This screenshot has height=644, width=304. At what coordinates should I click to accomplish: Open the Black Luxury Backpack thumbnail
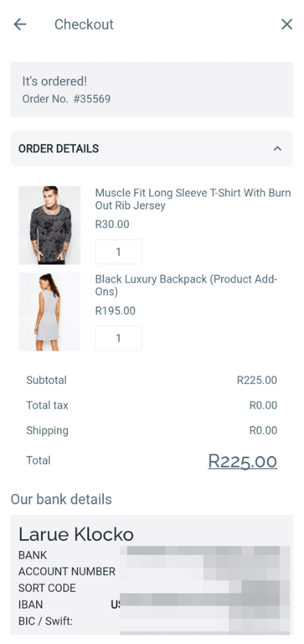point(49,311)
